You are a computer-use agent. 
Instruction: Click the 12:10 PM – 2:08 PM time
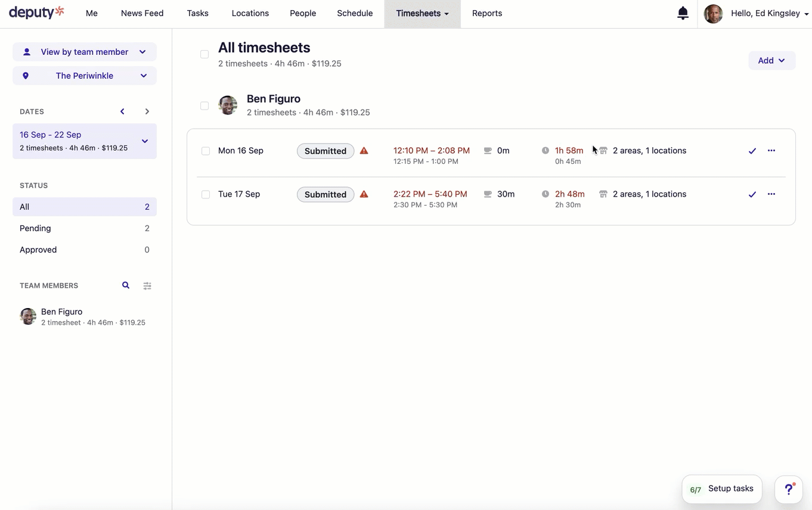432,151
